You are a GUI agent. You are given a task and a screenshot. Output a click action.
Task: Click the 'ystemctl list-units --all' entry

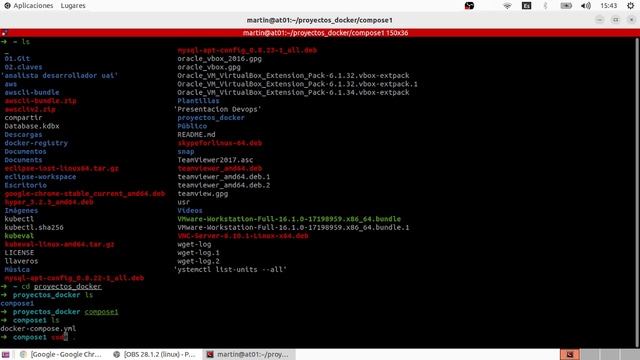pyautogui.click(x=230, y=270)
